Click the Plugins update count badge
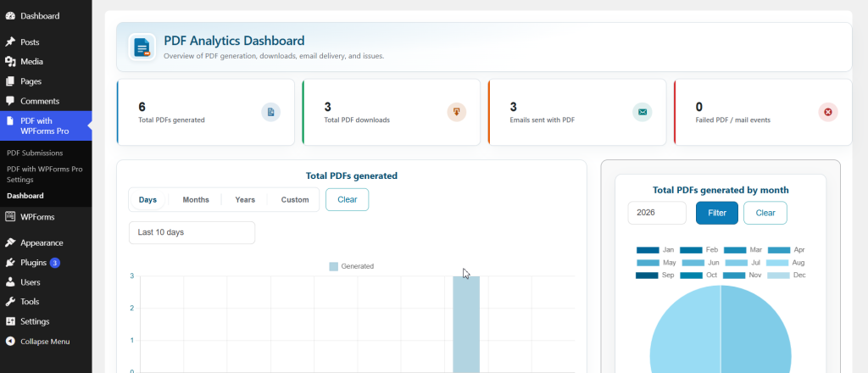The width and height of the screenshot is (868, 373). coord(55,263)
